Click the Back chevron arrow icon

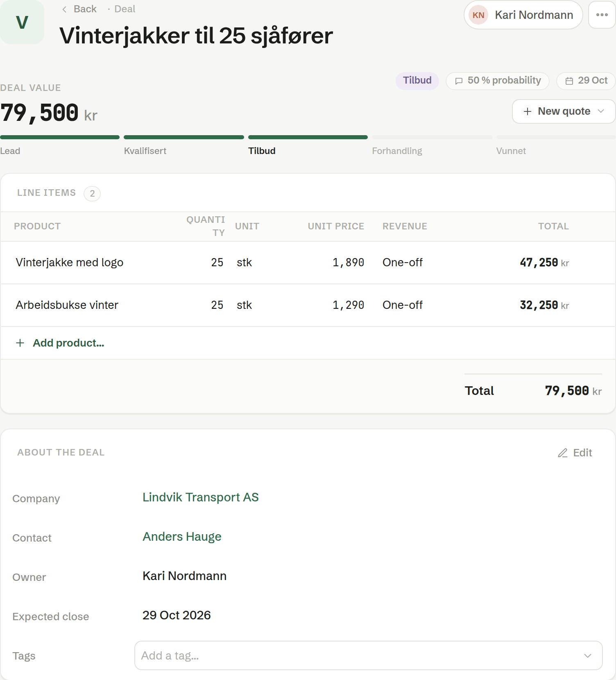tap(64, 9)
